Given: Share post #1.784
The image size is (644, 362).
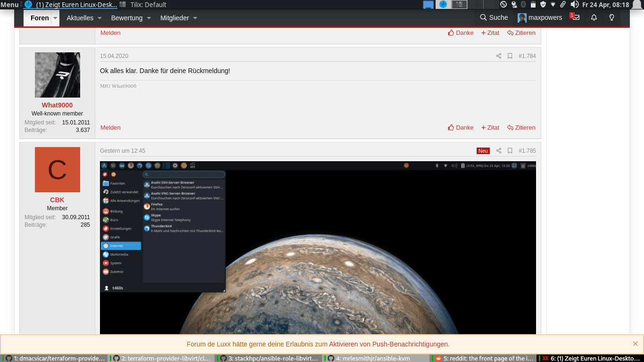Looking at the screenshot, I should pyautogui.click(x=499, y=56).
